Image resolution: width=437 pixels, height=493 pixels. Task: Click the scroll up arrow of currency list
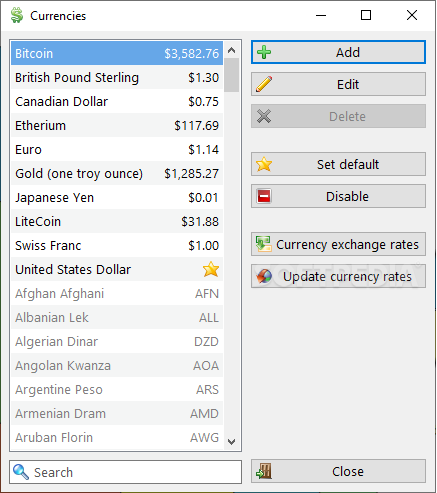coord(231,50)
